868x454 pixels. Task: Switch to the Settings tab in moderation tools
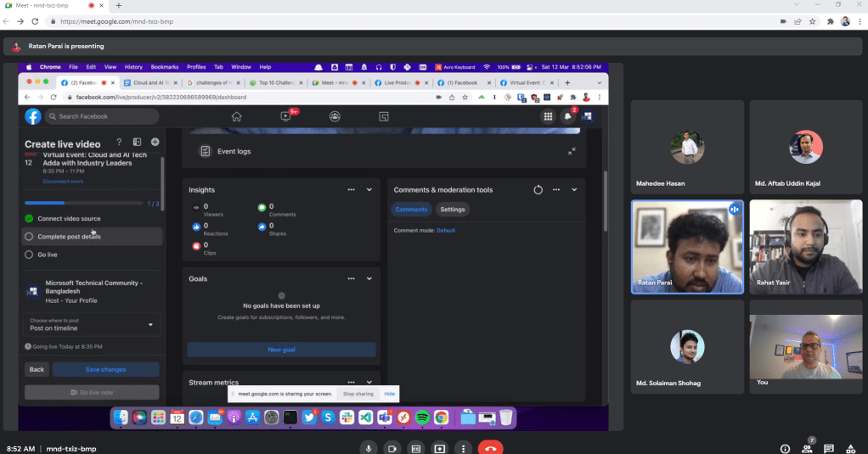click(453, 210)
